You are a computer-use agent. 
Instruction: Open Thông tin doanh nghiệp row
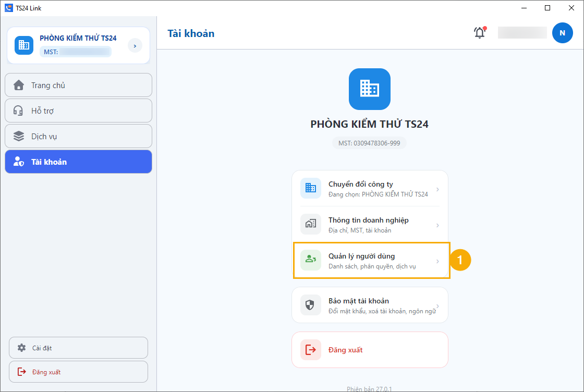370,225
